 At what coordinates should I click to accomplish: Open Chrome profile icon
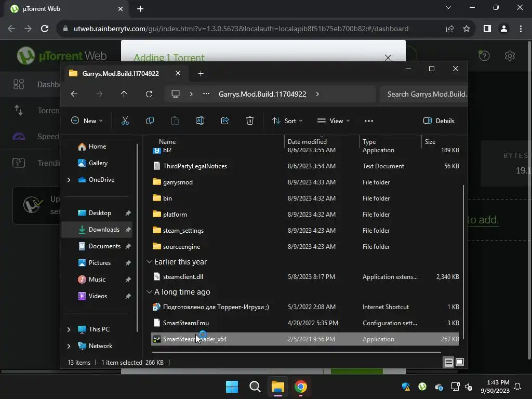point(504,29)
